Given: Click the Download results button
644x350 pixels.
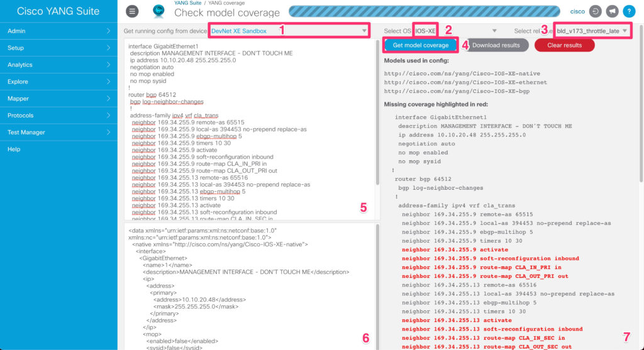Looking at the screenshot, I should pyautogui.click(x=496, y=45).
